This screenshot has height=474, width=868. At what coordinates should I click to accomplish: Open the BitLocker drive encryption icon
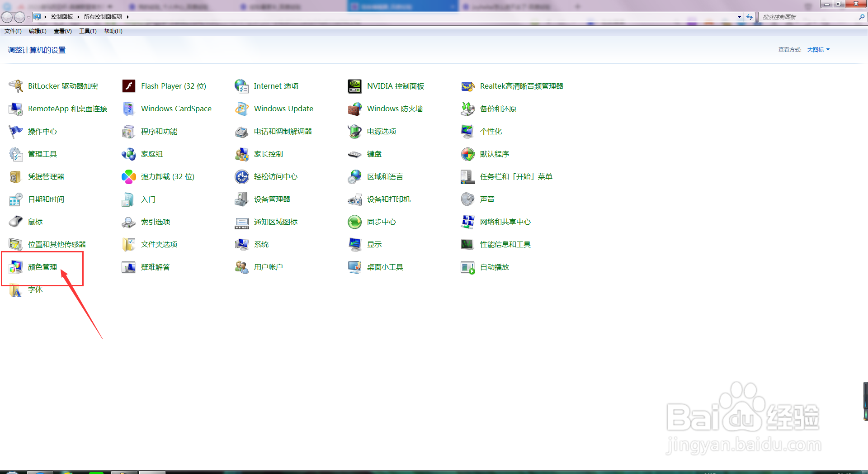(16, 86)
